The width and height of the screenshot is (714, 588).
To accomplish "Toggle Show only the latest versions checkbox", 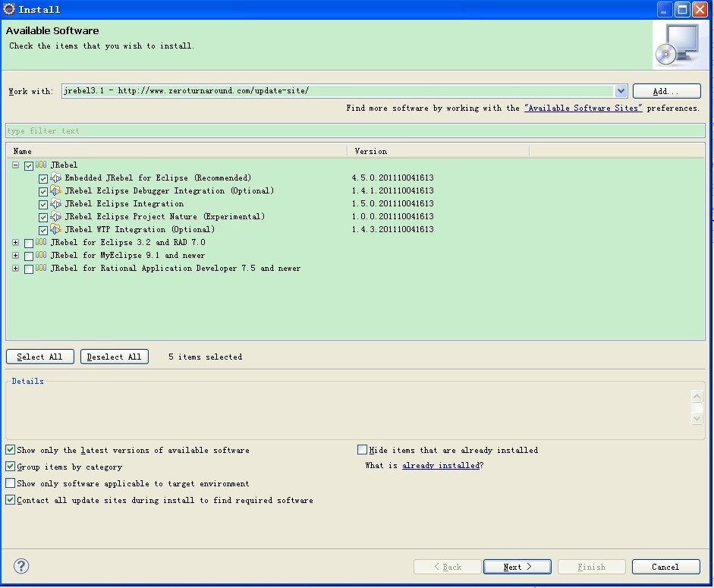I will (x=10, y=450).
